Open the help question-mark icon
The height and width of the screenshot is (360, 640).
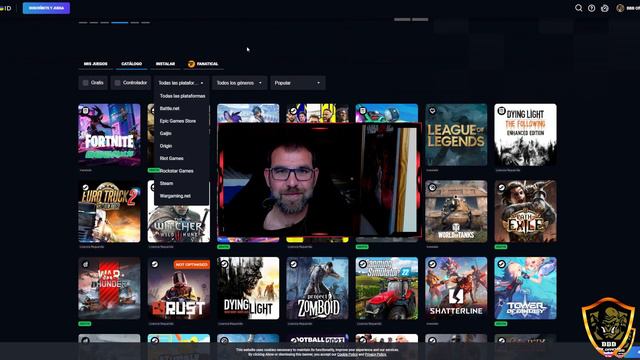[x=591, y=8]
